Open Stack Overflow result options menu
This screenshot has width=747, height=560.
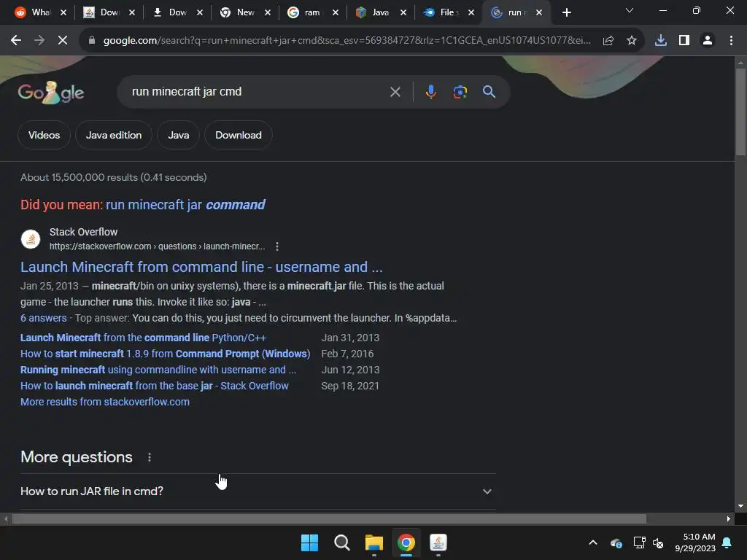pyautogui.click(x=276, y=246)
